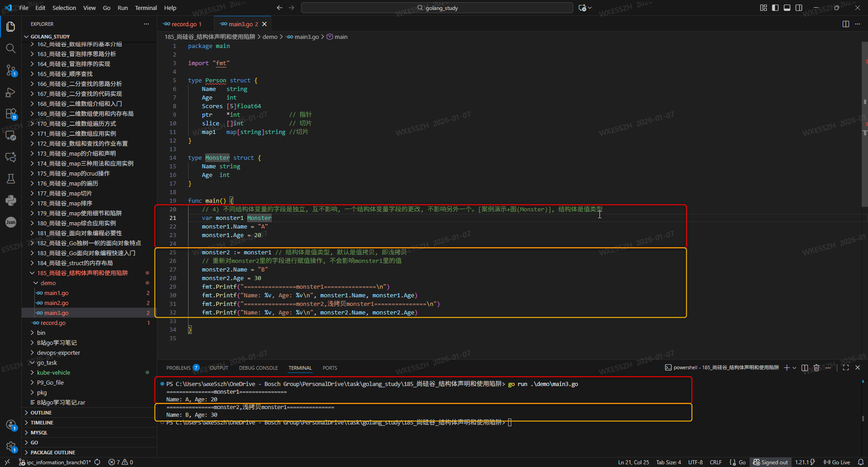Change the CRLF end of line sequence
Image resolution: width=868 pixels, height=467 pixels.
coord(716,462)
